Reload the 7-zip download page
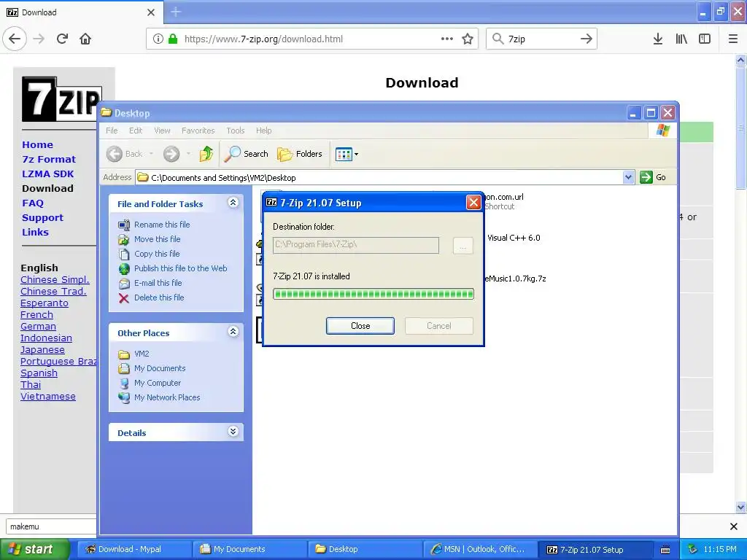Image resolution: width=747 pixels, height=560 pixels. point(62,39)
